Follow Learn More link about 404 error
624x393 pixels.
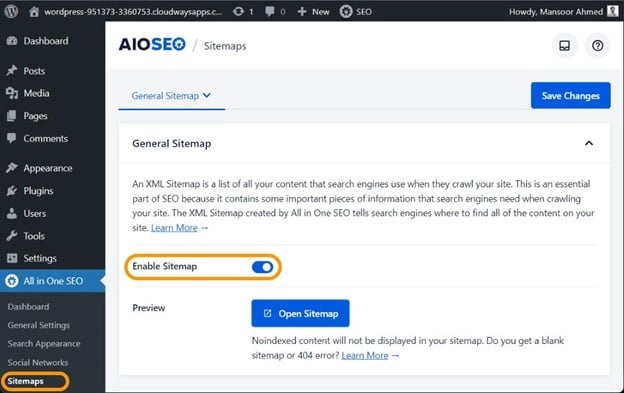tap(365, 355)
